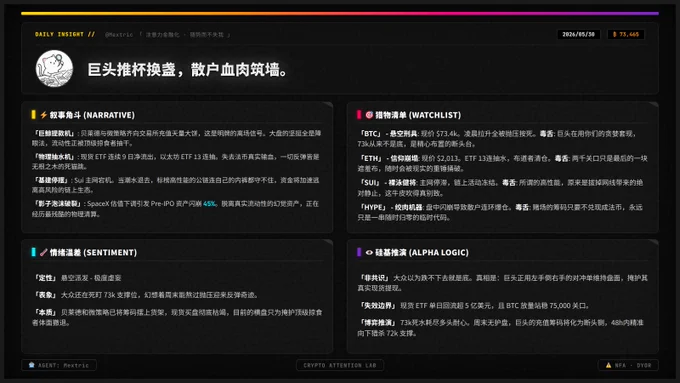This screenshot has width=680, height=383.
Task: Click the 「表象」 sentiment label
Action: click(46, 295)
